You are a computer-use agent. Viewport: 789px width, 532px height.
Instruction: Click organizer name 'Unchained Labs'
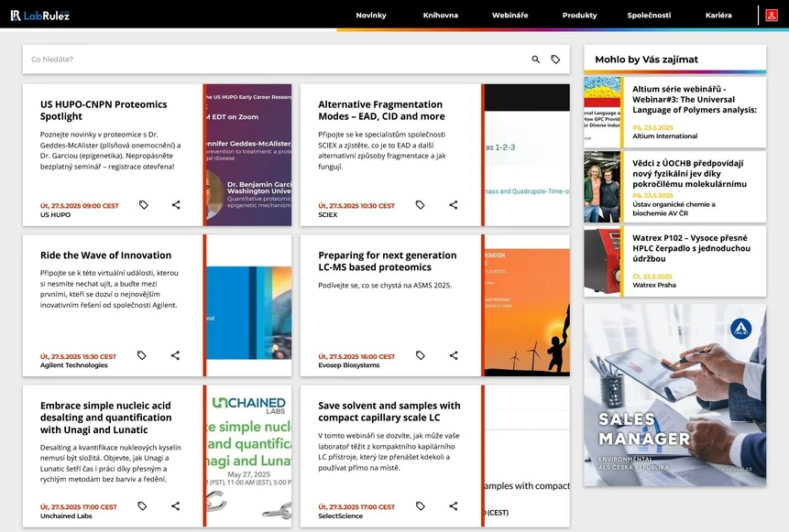tap(66, 516)
